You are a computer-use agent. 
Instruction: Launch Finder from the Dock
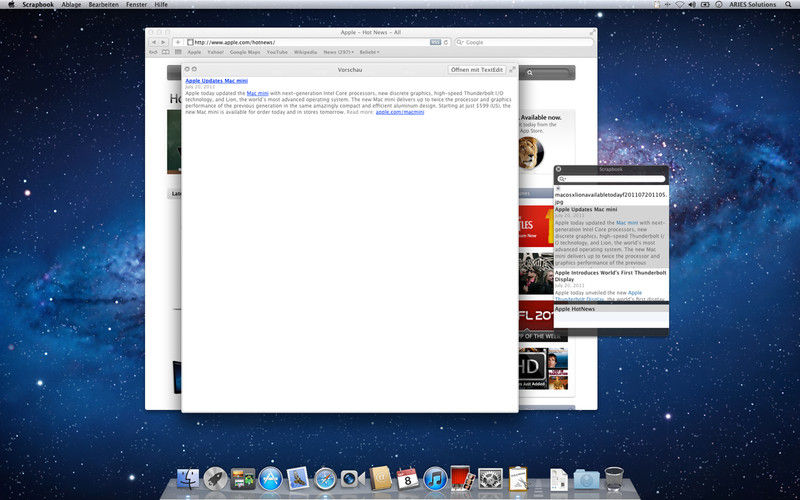pyautogui.click(x=188, y=479)
